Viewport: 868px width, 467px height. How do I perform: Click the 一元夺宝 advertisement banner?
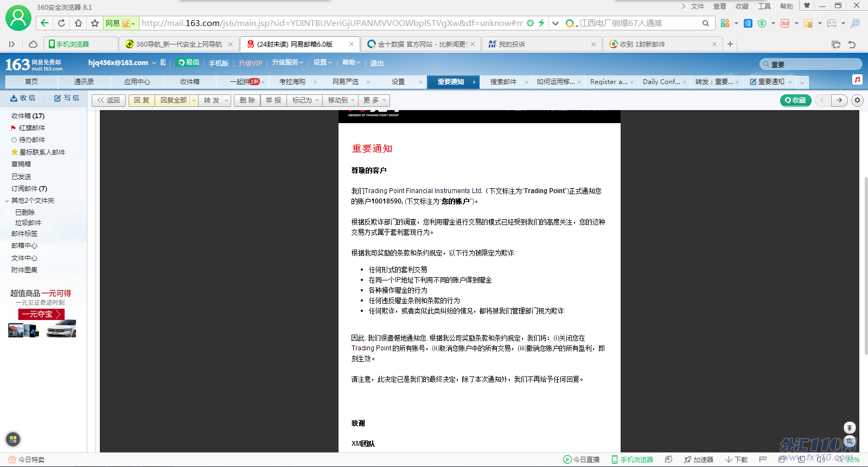pos(41,314)
